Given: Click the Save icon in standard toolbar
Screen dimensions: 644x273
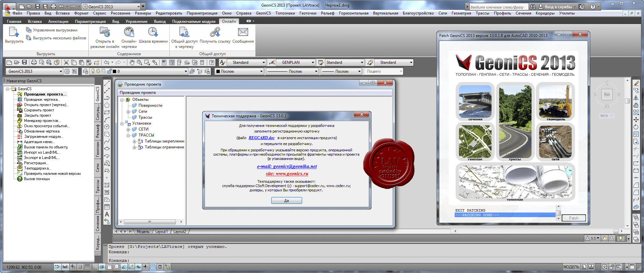Looking at the screenshot, I should pyautogui.click(x=24, y=62).
